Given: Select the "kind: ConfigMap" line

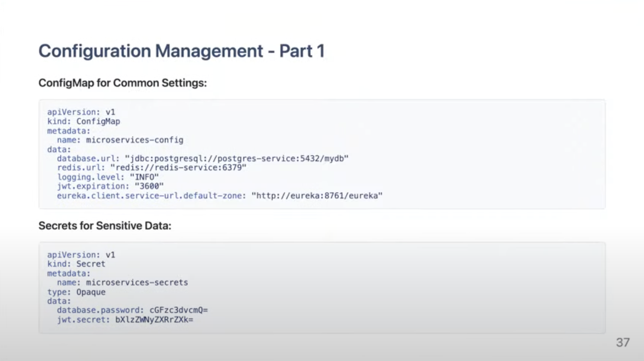Looking at the screenshot, I should (83, 122).
